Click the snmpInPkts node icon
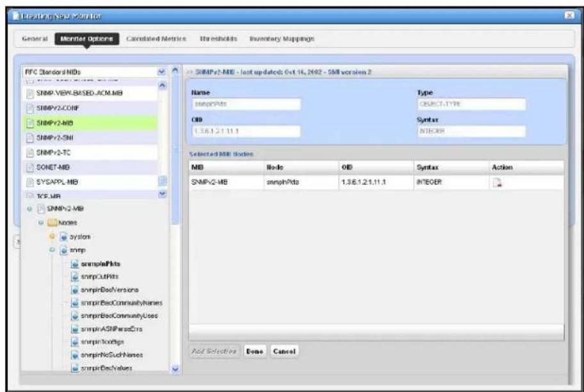Image resolution: width=584 pixels, height=392 pixels. pos(75,264)
